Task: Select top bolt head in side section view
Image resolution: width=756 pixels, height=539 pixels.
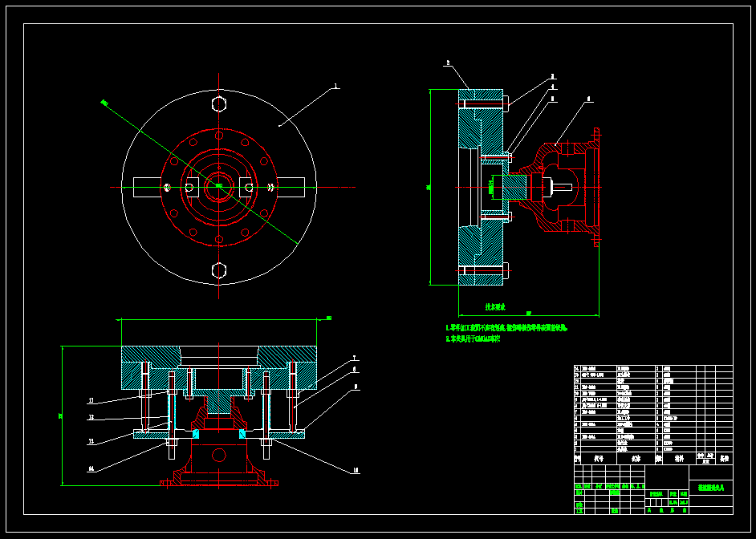Action: (x=506, y=104)
